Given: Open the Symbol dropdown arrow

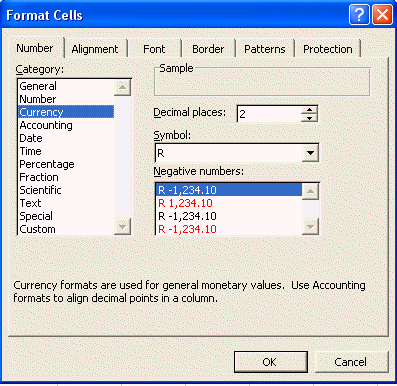Looking at the screenshot, I should coord(310,153).
